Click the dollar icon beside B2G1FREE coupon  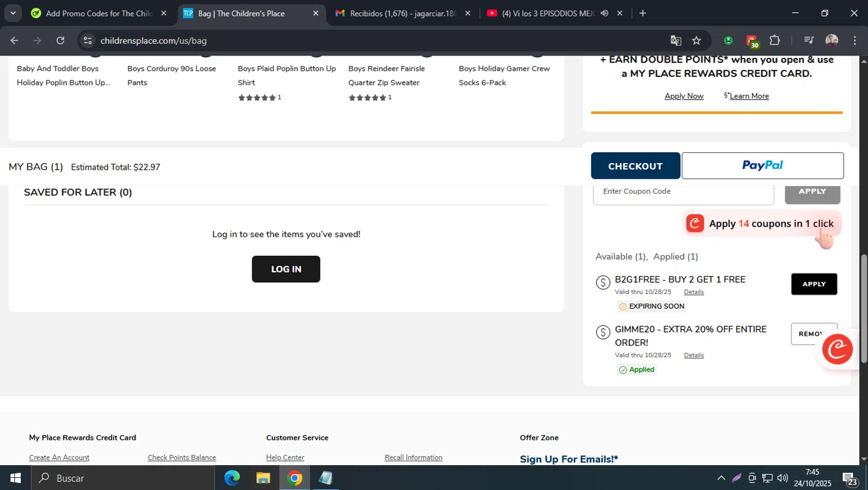tap(603, 282)
